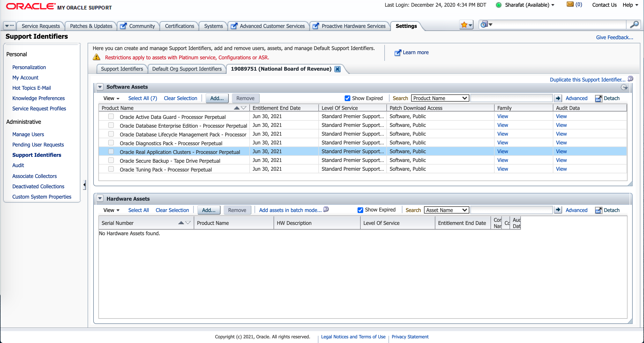
Task: Sort Product Name column ascending
Action: (x=237, y=108)
